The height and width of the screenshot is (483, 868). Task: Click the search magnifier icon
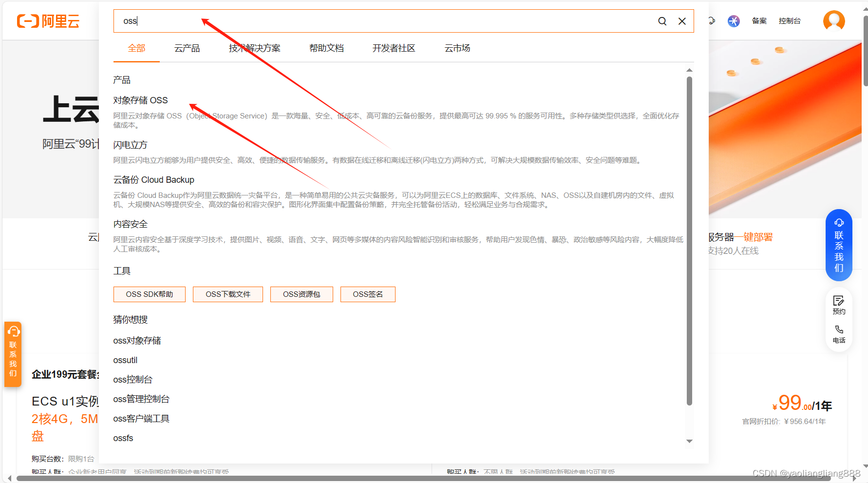(662, 21)
